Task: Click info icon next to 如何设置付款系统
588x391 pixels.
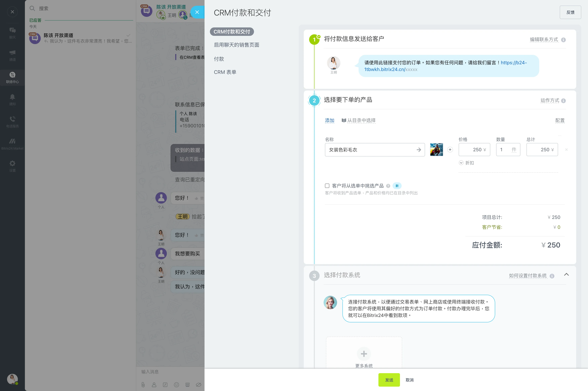Action: tap(552, 276)
